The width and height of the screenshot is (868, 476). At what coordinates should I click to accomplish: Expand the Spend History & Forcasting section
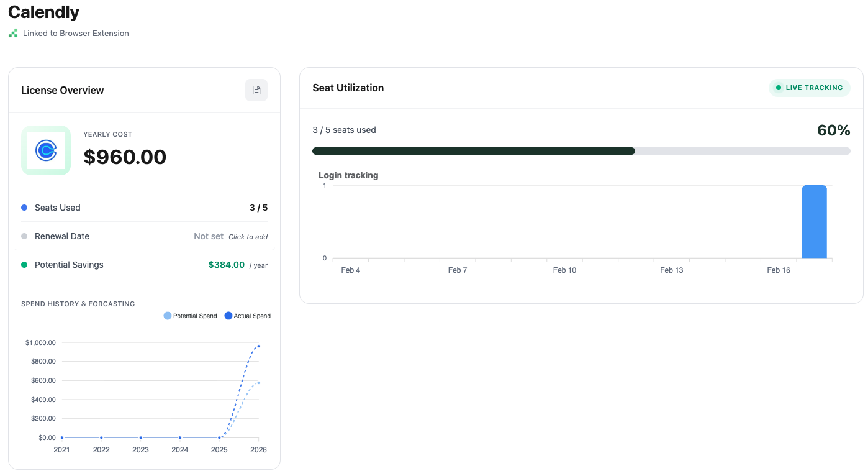click(77, 304)
